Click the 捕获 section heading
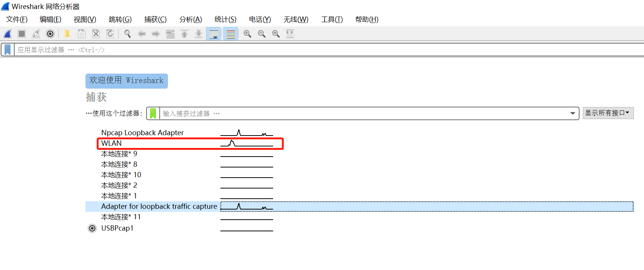644x270 pixels. 96,97
